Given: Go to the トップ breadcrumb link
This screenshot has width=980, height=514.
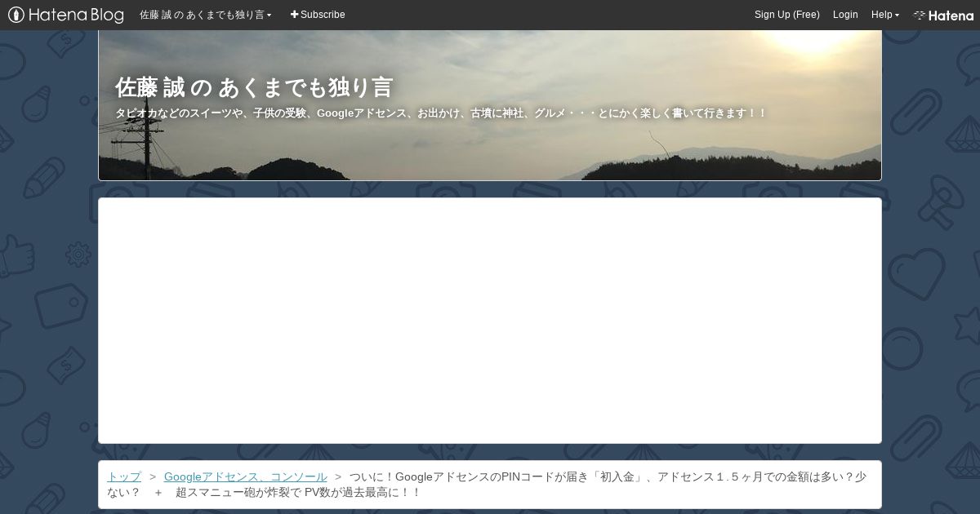Looking at the screenshot, I should [124, 476].
